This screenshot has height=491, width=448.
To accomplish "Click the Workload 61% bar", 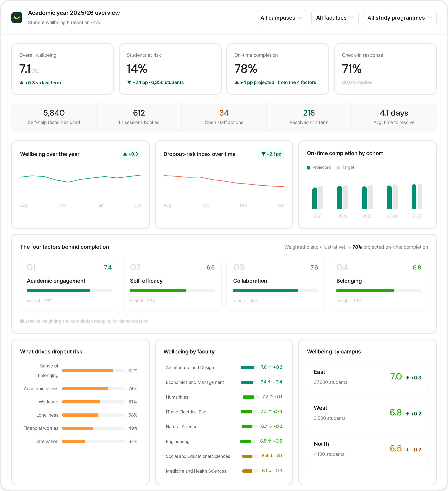I will coord(93,402).
